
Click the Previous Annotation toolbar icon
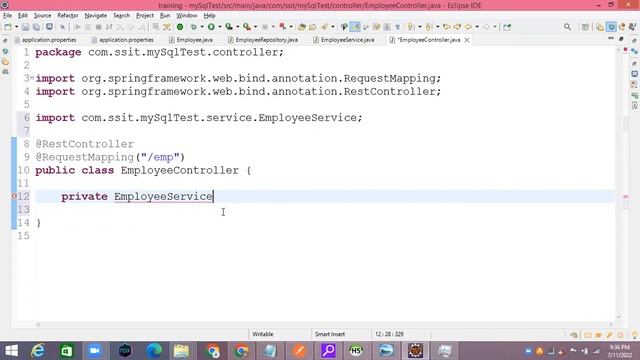pos(429,27)
